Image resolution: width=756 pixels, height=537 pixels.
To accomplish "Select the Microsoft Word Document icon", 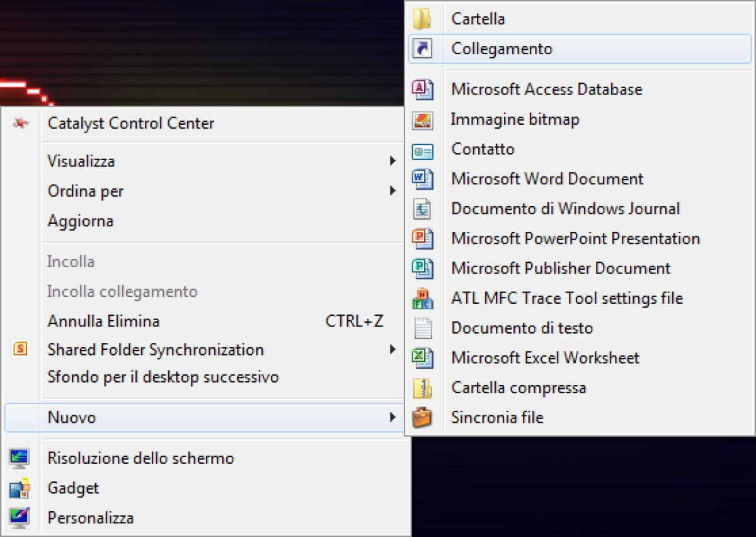I will point(423,179).
